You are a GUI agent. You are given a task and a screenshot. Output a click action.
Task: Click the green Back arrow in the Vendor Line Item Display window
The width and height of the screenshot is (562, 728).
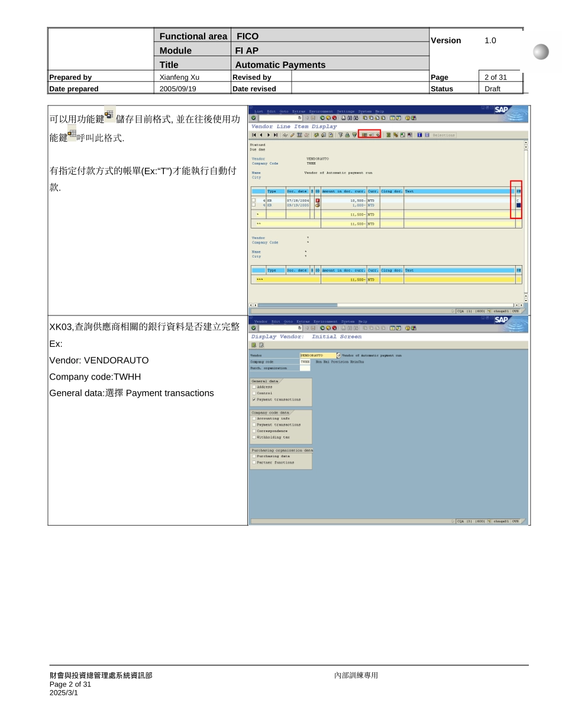click(x=322, y=118)
